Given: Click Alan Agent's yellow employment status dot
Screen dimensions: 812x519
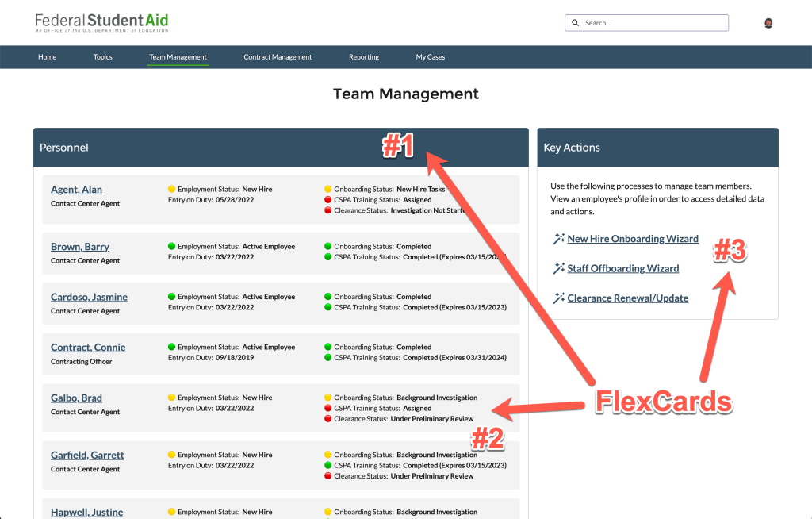Looking at the screenshot, I should [x=171, y=190].
